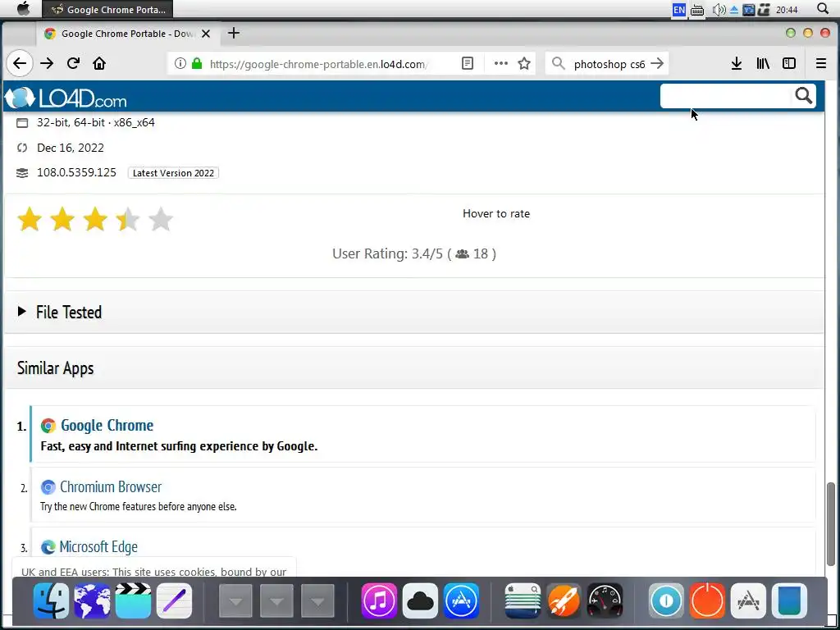Viewport: 840px width, 630px height.
Task: Select the Google Chrome Portable tab
Action: [127, 34]
